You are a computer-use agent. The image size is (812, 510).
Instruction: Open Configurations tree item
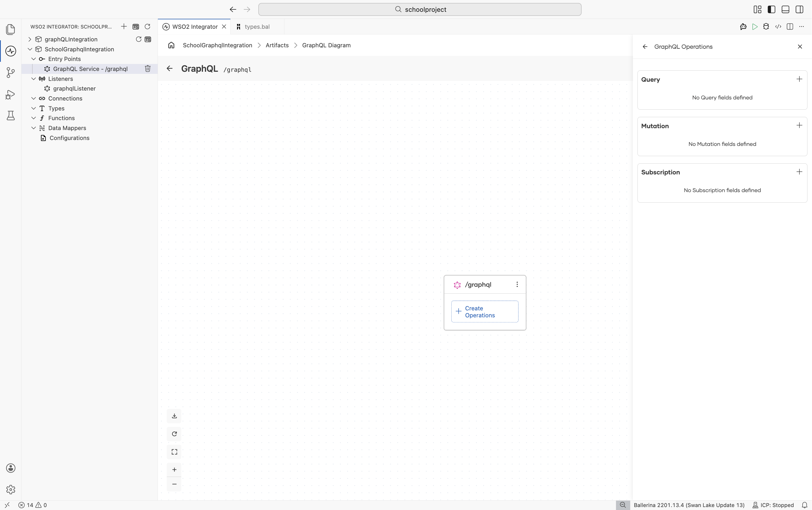click(69, 138)
